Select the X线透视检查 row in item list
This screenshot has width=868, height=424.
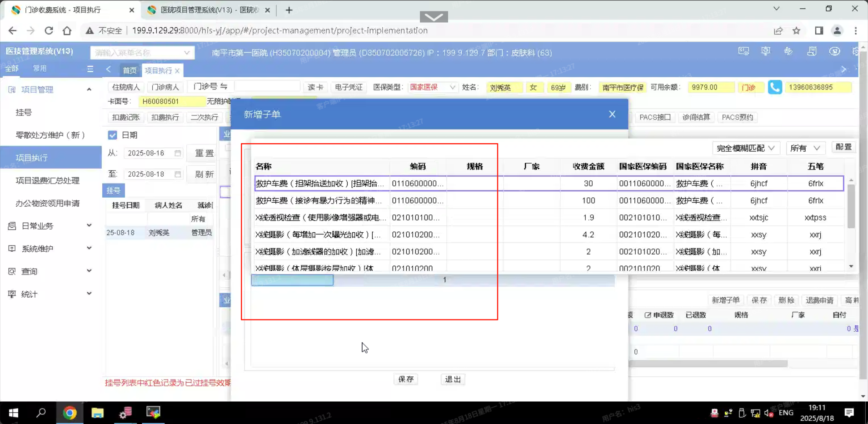(x=549, y=217)
